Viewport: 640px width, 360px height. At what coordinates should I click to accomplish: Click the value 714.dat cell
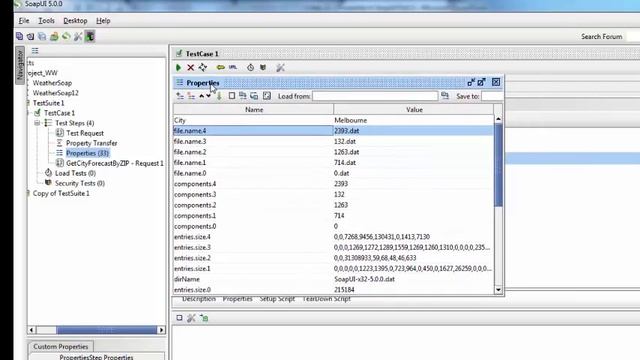click(x=413, y=162)
